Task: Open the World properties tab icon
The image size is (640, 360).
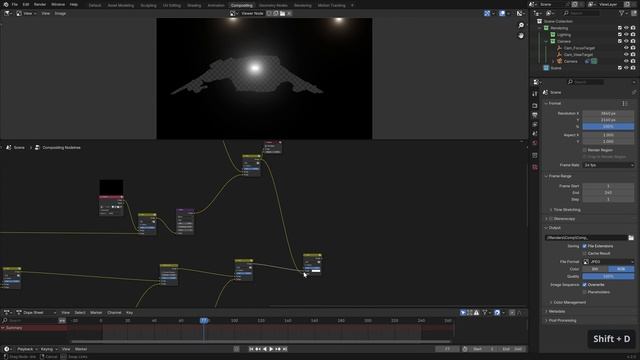Action: click(x=535, y=143)
